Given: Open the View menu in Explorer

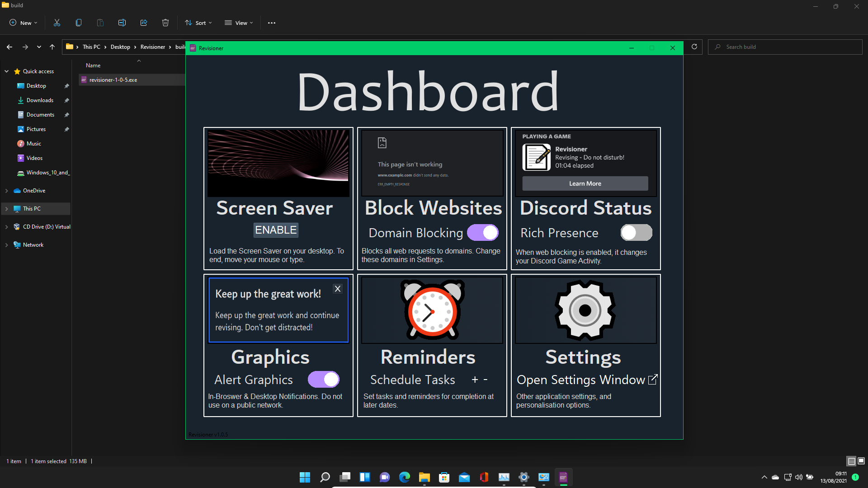Looking at the screenshot, I should (239, 23).
